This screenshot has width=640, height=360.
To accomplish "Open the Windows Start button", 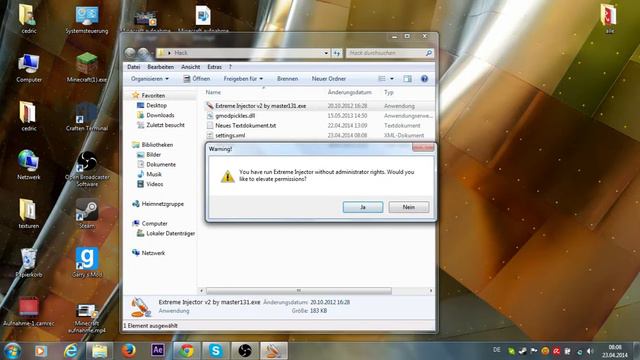I will tap(12, 351).
